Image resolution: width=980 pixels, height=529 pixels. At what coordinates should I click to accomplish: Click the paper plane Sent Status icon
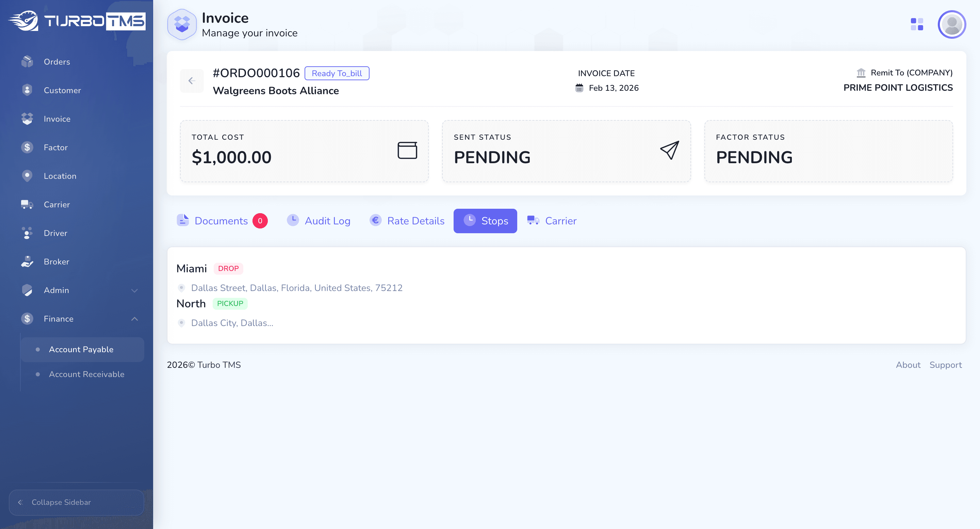click(670, 150)
